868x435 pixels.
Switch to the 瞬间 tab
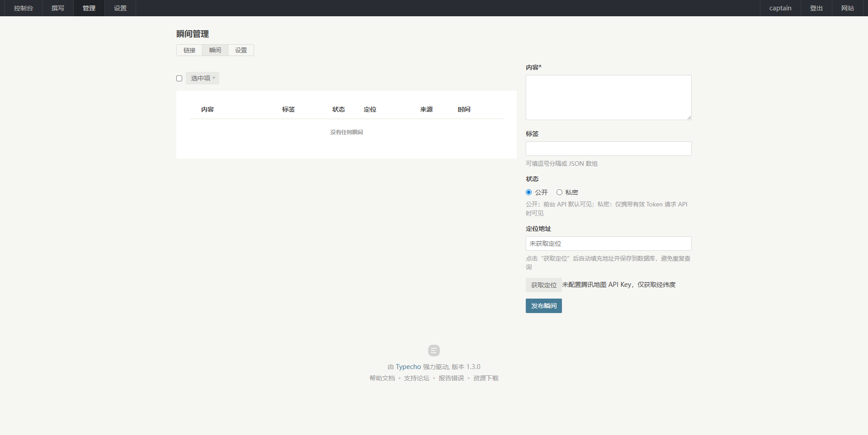coord(215,50)
